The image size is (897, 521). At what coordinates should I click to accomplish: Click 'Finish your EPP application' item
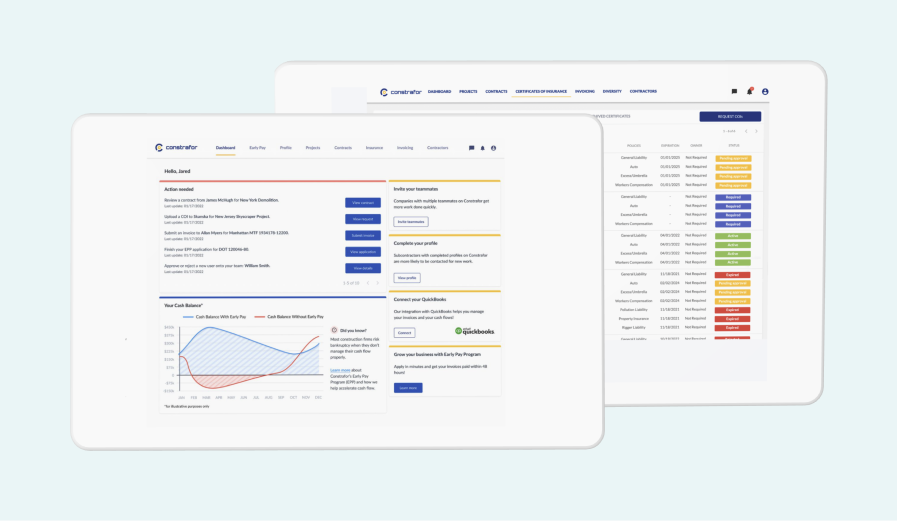click(x=207, y=249)
